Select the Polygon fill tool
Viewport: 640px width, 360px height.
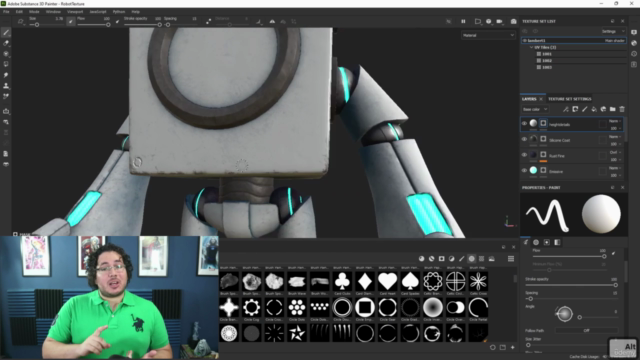(6, 64)
